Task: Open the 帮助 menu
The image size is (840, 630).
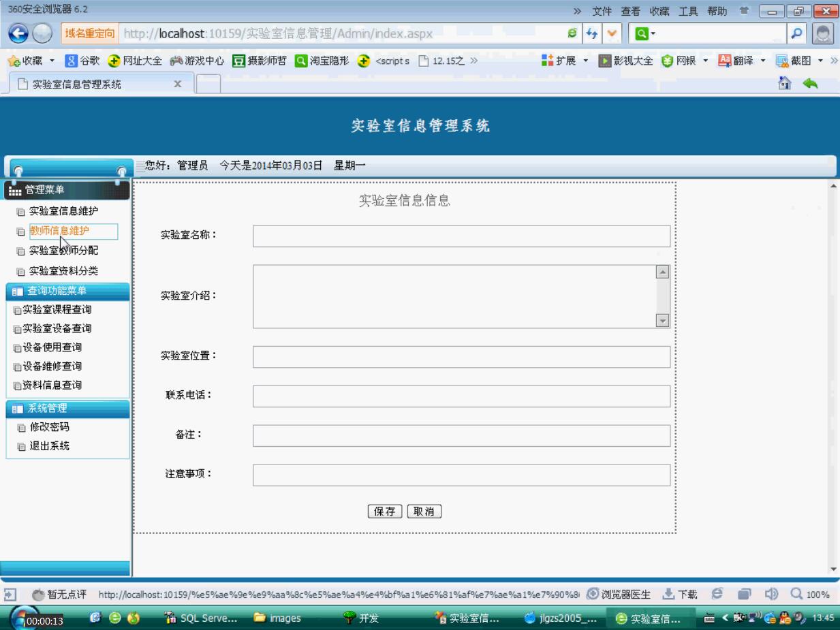Action: pos(717,11)
